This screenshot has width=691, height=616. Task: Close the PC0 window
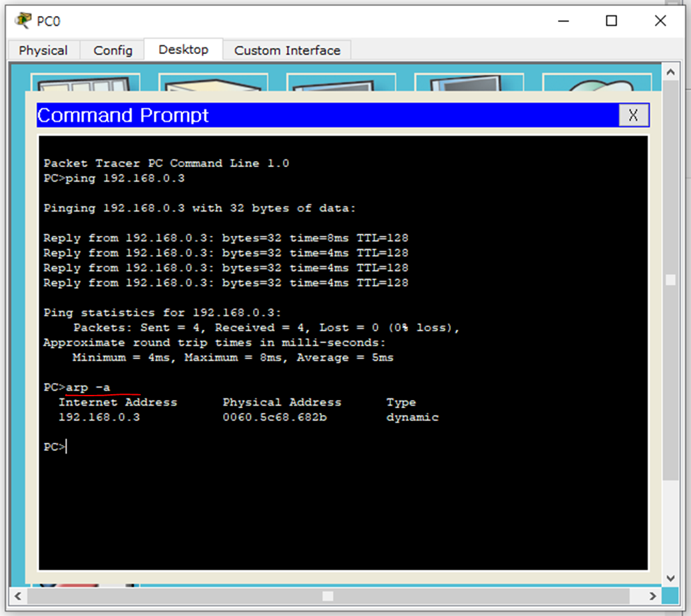[660, 21]
